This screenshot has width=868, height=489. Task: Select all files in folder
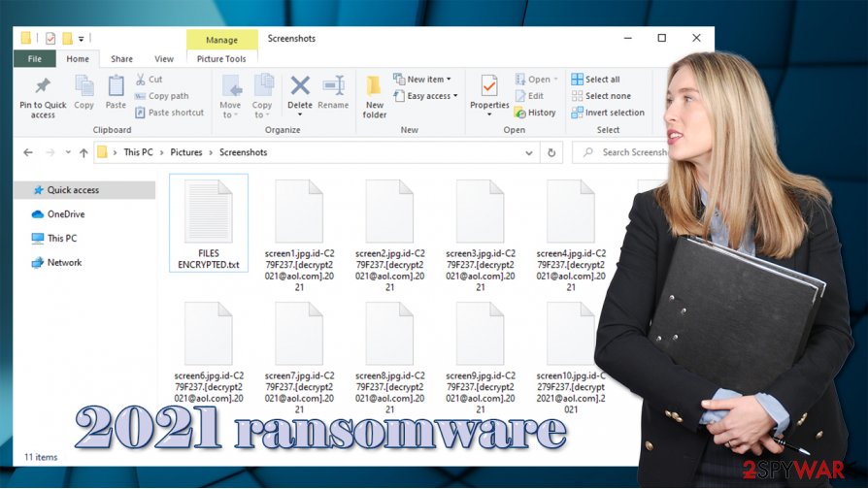(595, 80)
